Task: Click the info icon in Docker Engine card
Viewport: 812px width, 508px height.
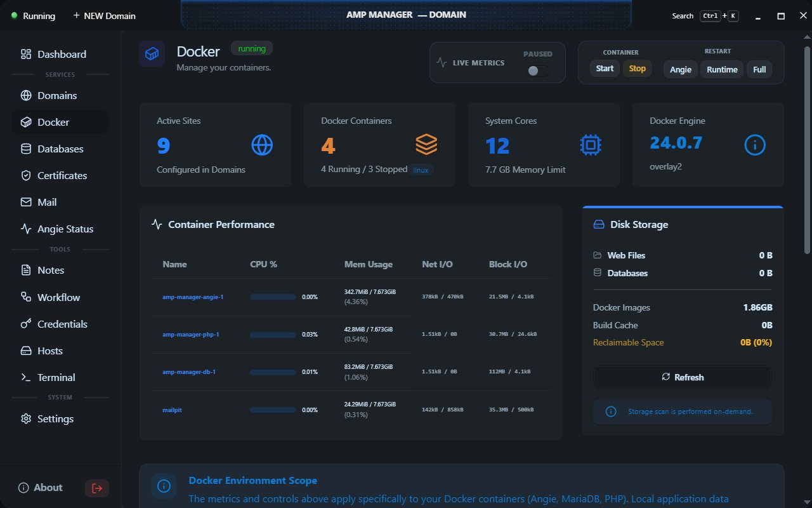Action: [755, 145]
